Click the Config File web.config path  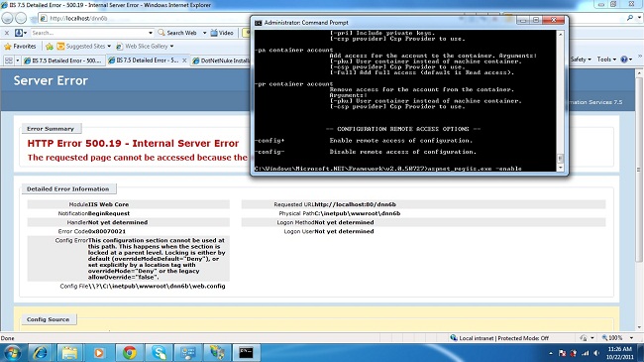[157, 286]
